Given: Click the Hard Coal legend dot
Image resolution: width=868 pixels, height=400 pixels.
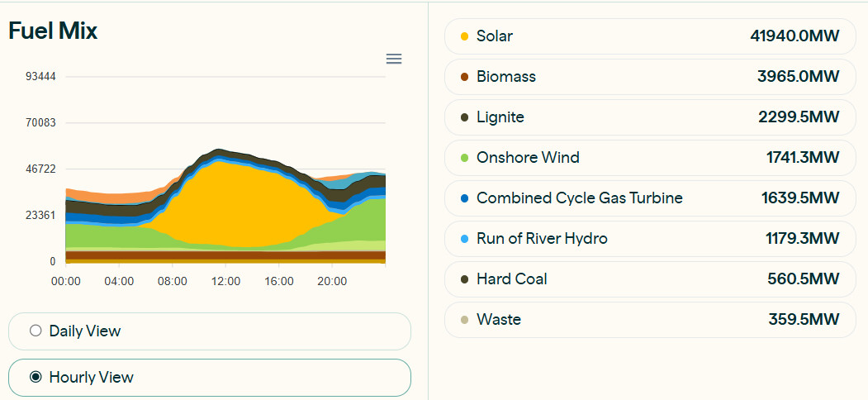Looking at the screenshot, I should point(464,279).
